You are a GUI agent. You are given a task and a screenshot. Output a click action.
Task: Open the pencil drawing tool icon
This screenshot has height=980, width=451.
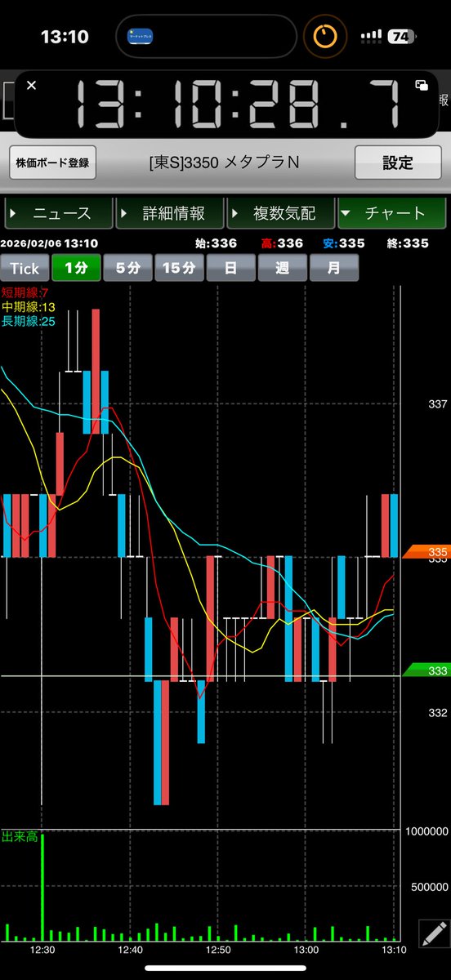(433, 932)
